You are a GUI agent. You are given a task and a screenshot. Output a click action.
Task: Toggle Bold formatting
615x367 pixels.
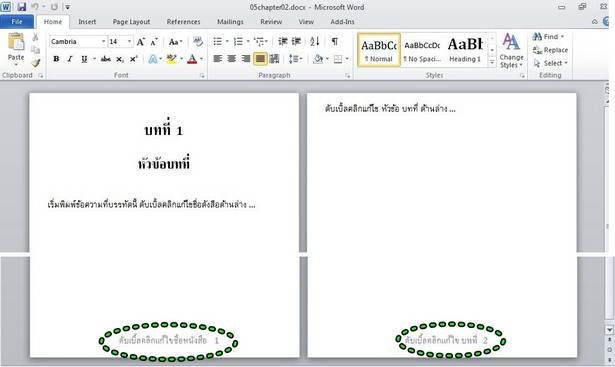coord(56,59)
